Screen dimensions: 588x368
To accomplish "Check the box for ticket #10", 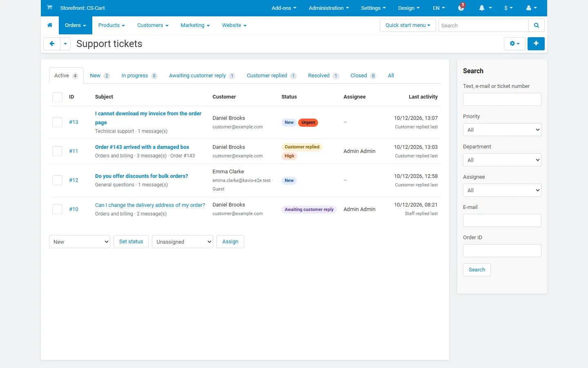I will point(58,209).
